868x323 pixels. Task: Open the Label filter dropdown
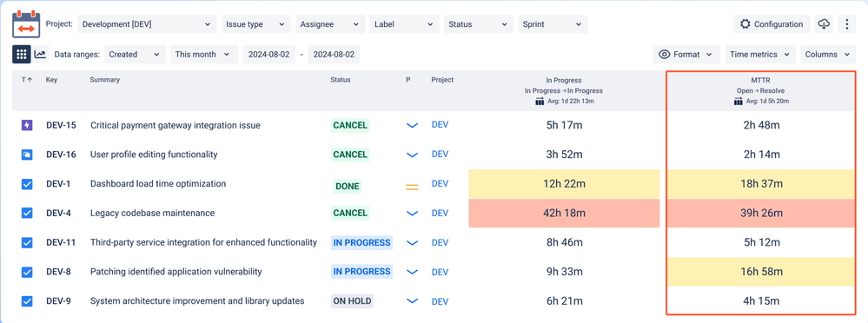pos(404,24)
